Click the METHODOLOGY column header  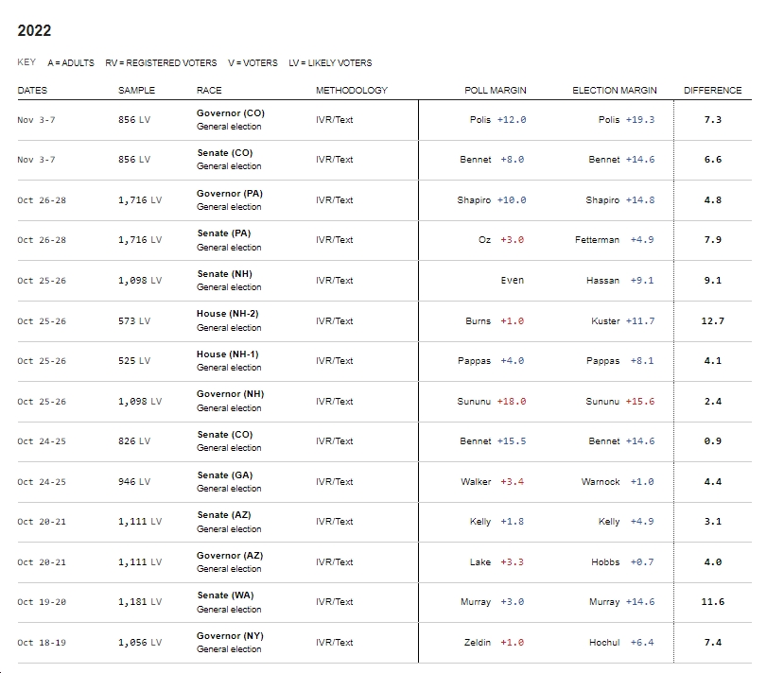click(x=352, y=91)
